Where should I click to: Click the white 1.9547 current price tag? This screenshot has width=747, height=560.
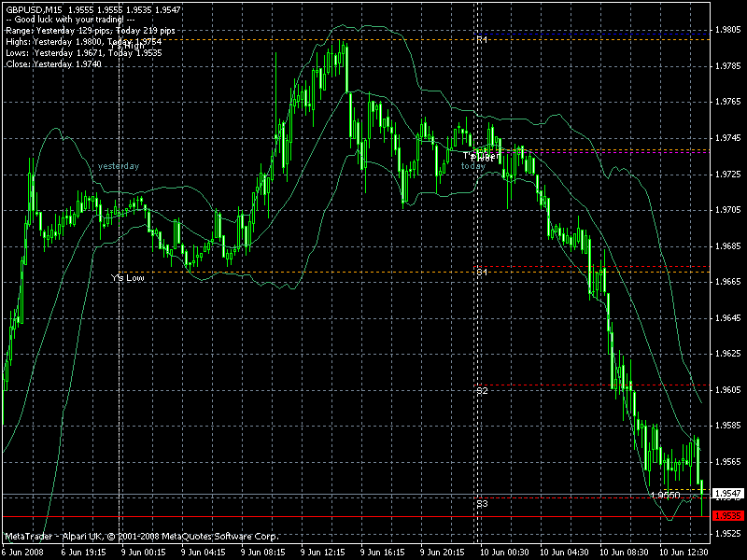tap(728, 494)
